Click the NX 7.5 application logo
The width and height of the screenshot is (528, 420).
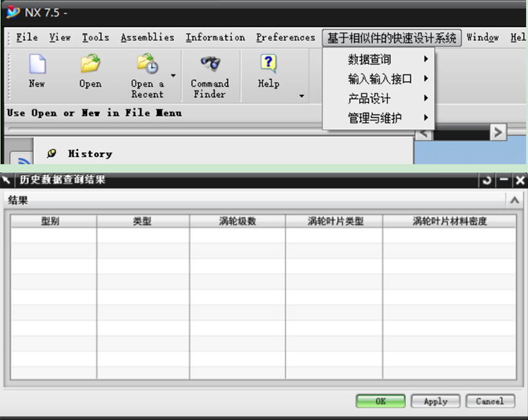(x=13, y=13)
